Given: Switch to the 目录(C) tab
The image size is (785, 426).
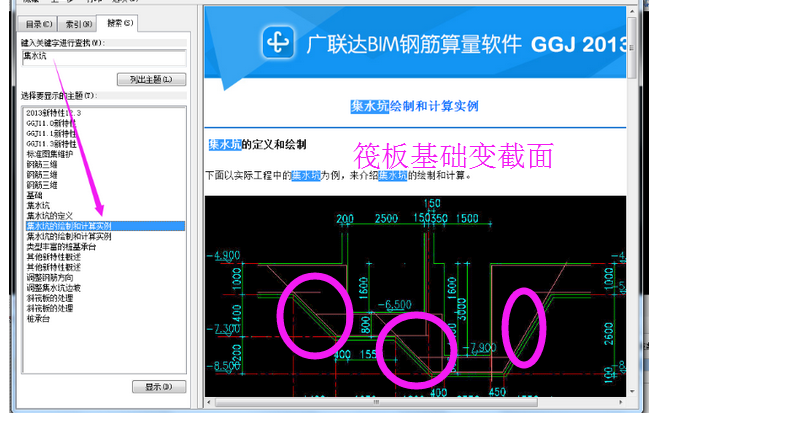Looking at the screenshot, I should click(x=38, y=24).
